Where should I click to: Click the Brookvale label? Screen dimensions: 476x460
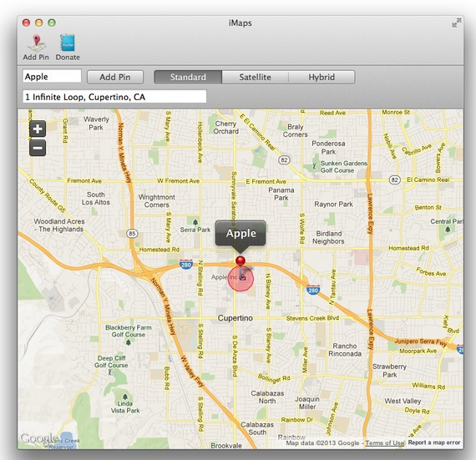tap(226, 446)
